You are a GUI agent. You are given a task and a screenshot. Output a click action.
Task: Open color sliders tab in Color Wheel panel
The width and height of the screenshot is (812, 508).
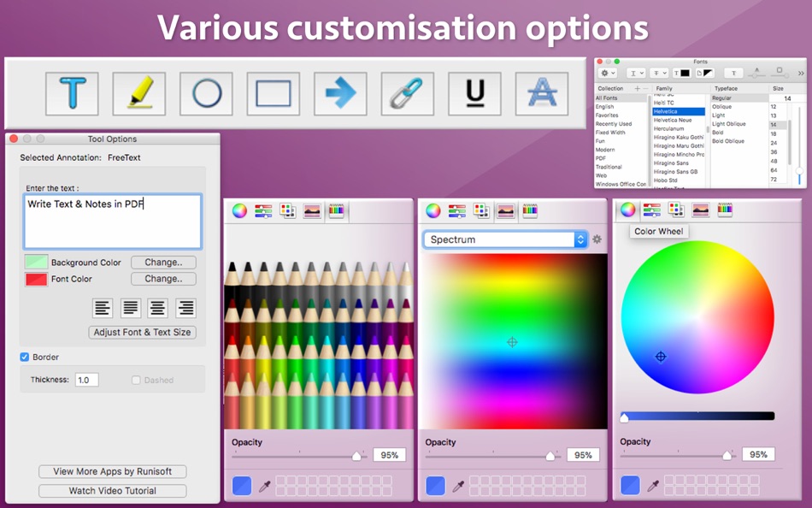652,210
